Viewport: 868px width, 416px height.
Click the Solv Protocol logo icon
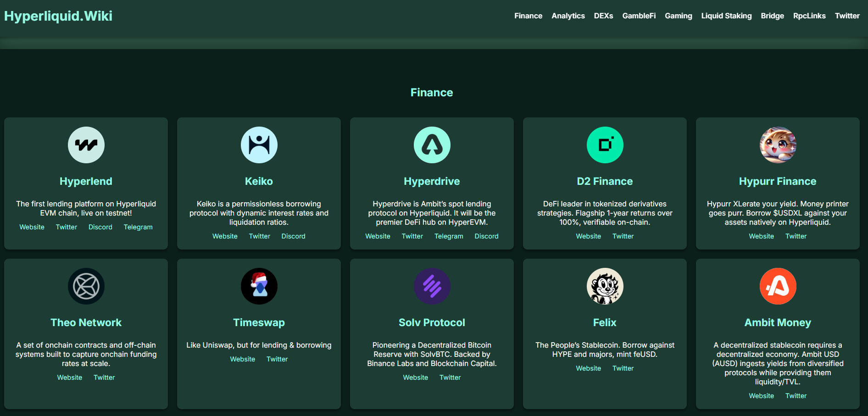[432, 286]
